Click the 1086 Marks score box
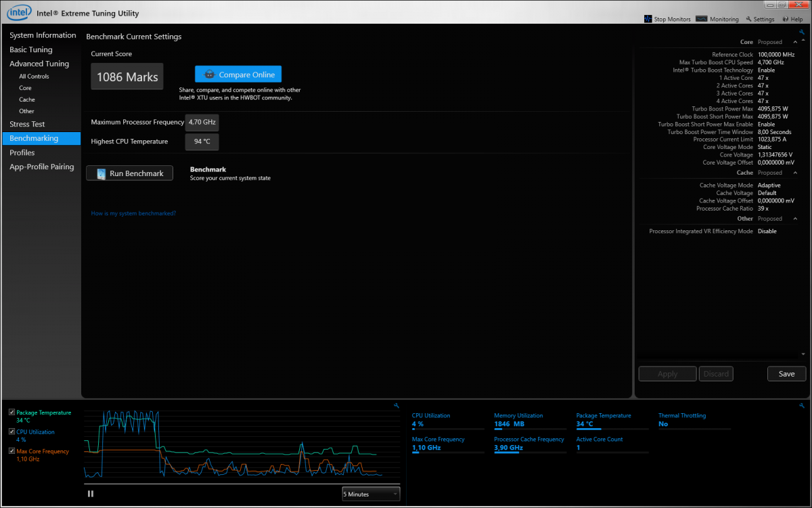This screenshot has width=812, height=508. tap(127, 77)
